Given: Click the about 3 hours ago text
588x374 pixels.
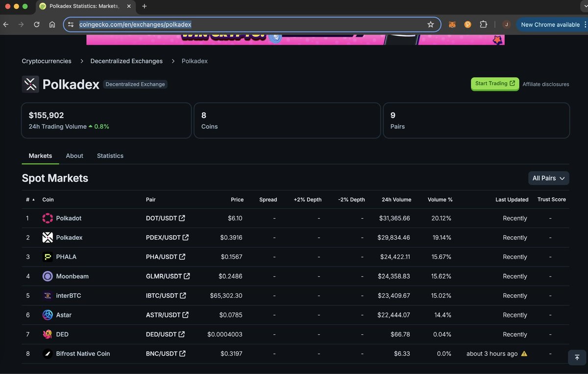Looking at the screenshot, I should coord(492,353).
